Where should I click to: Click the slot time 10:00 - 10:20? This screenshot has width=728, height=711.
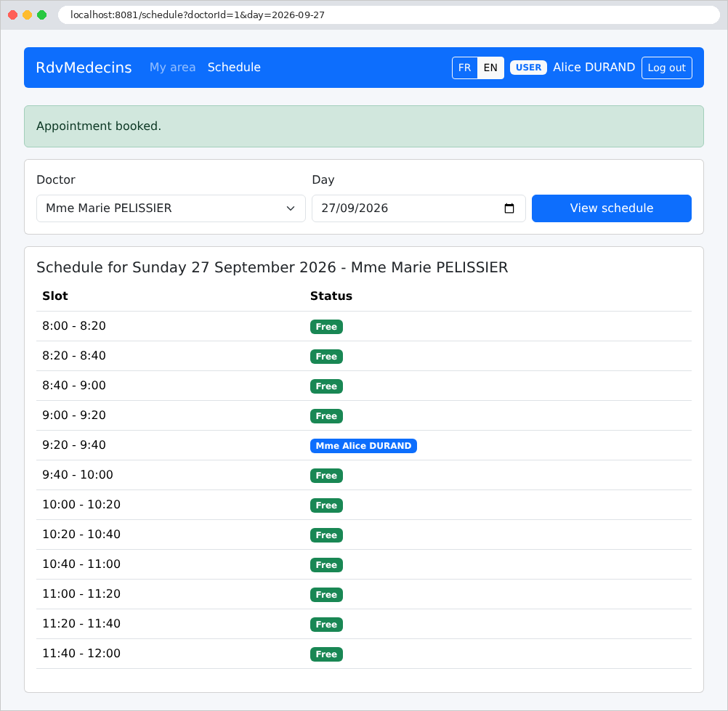(81, 505)
